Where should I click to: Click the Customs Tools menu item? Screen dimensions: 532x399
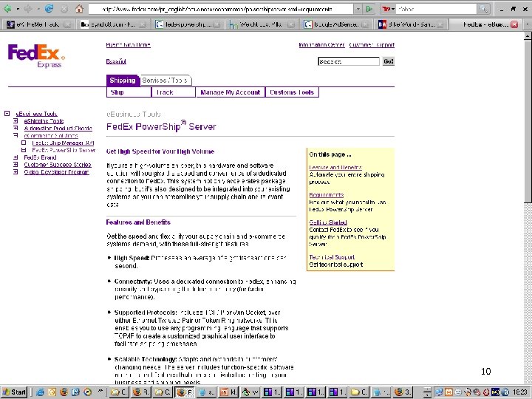click(x=292, y=92)
